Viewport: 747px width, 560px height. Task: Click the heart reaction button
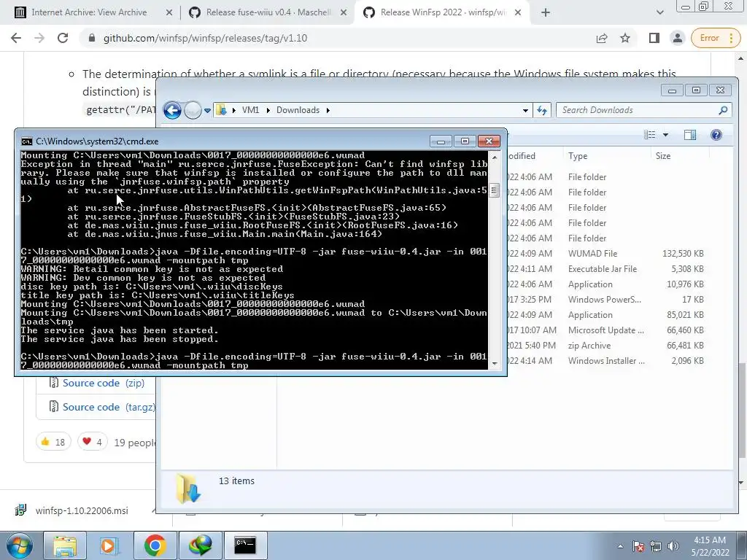[x=93, y=443]
